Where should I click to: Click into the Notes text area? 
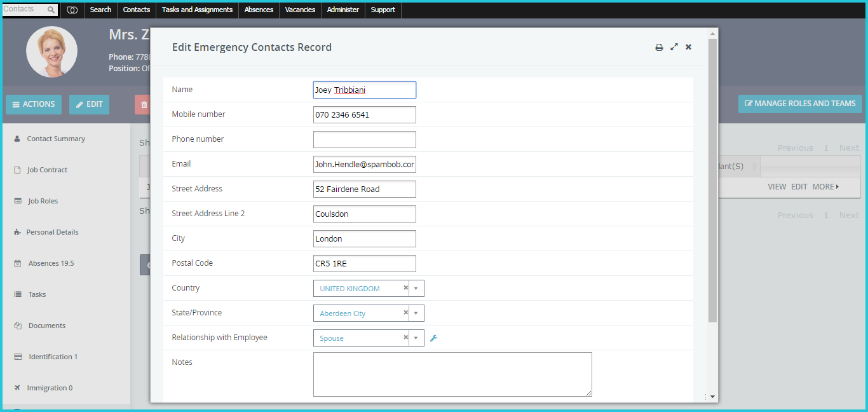click(x=452, y=374)
